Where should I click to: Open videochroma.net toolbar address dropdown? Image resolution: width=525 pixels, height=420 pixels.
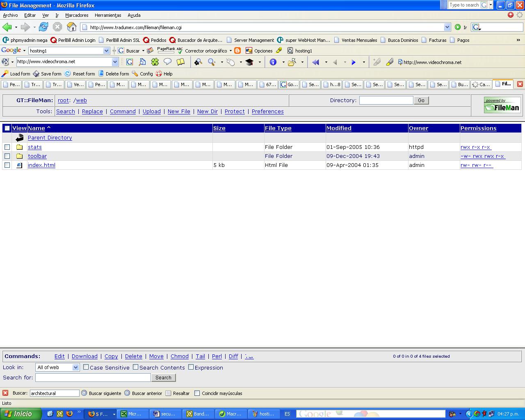click(115, 62)
